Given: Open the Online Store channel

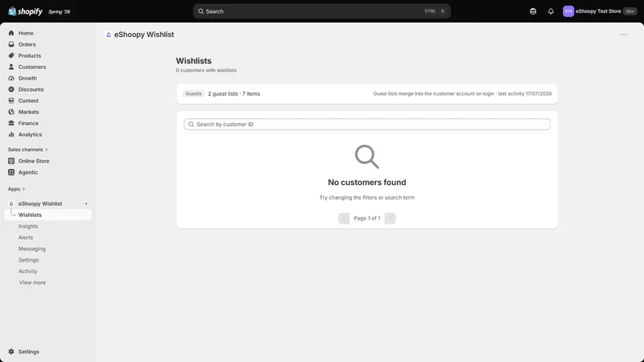Looking at the screenshot, I should pyautogui.click(x=33, y=161).
